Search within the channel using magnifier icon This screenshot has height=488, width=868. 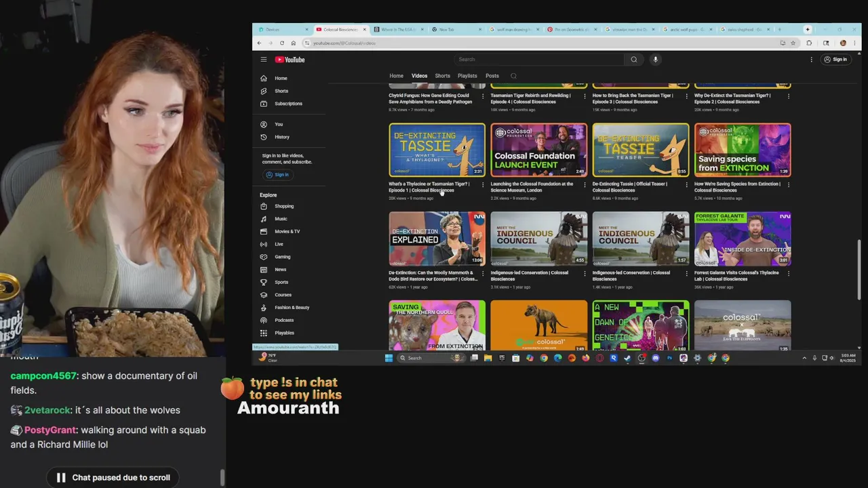click(513, 76)
